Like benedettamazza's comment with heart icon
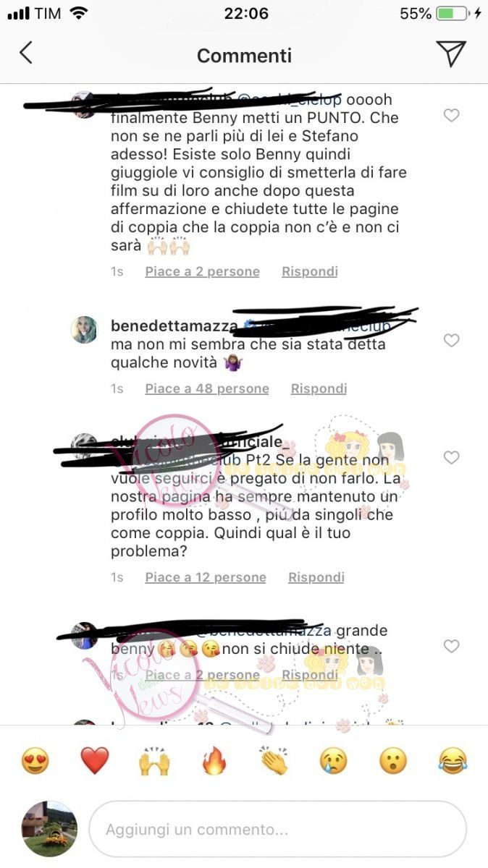The image size is (488, 868). coord(451,340)
